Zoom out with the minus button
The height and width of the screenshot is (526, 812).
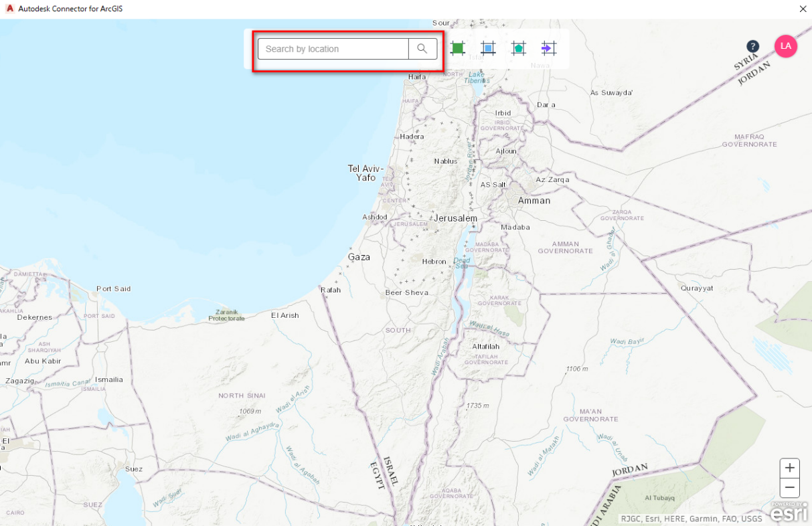coord(790,487)
